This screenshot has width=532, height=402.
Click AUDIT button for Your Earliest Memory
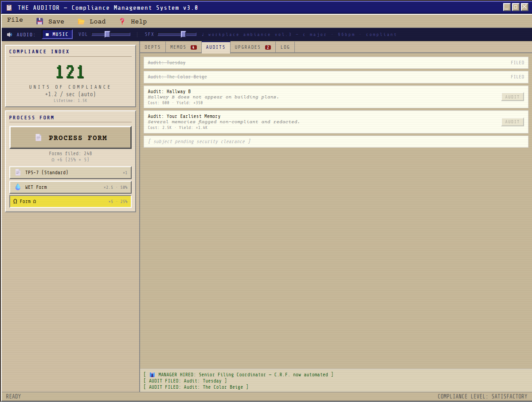pyautogui.click(x=512, y=121)
